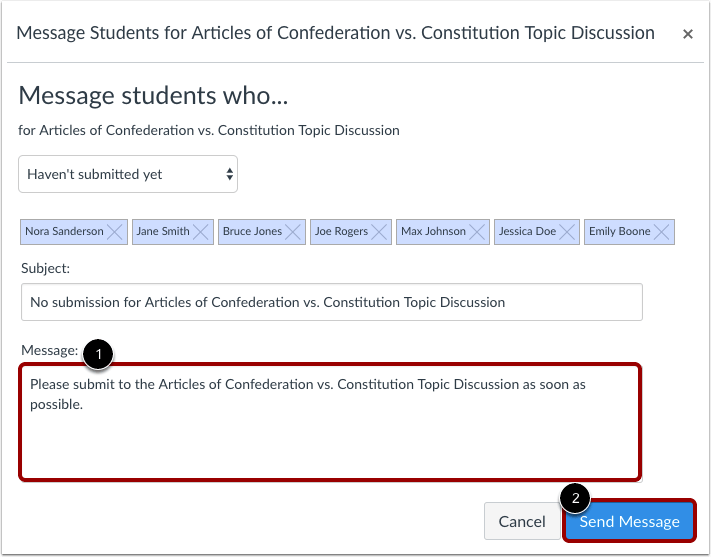
Task: Click the Bruce Jones name tag
Action: click(x=252, y=232)
